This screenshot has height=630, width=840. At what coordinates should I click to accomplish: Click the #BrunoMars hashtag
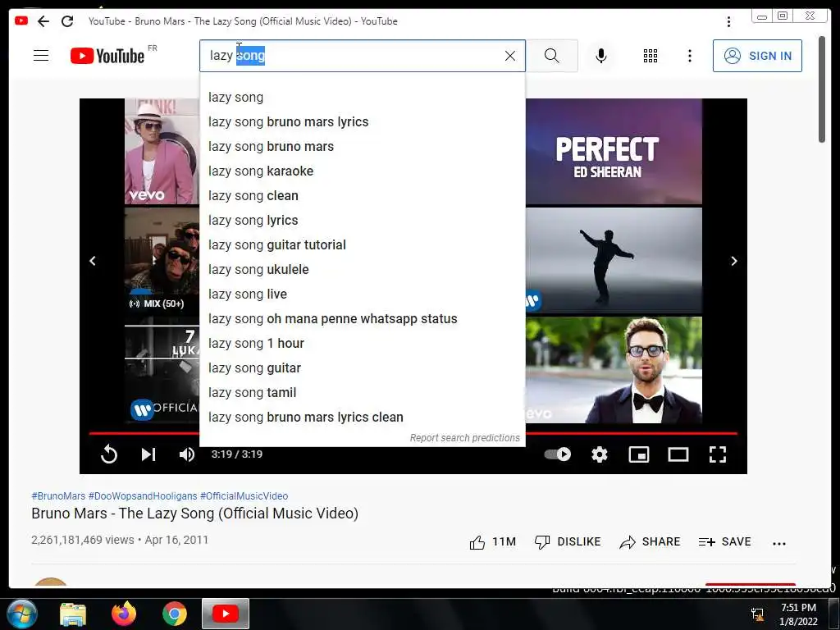click(x=58, y=496)
